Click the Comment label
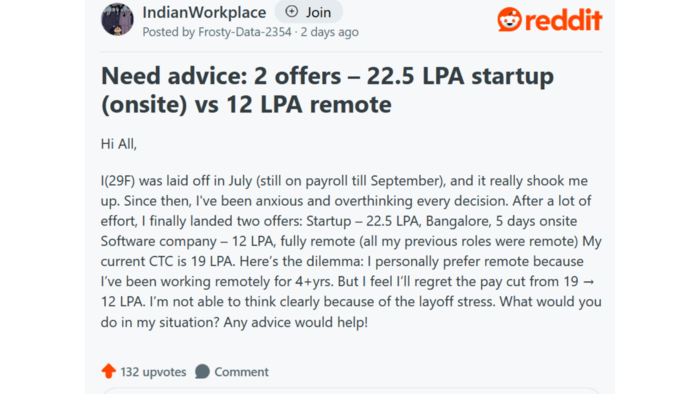 (242, 372)
